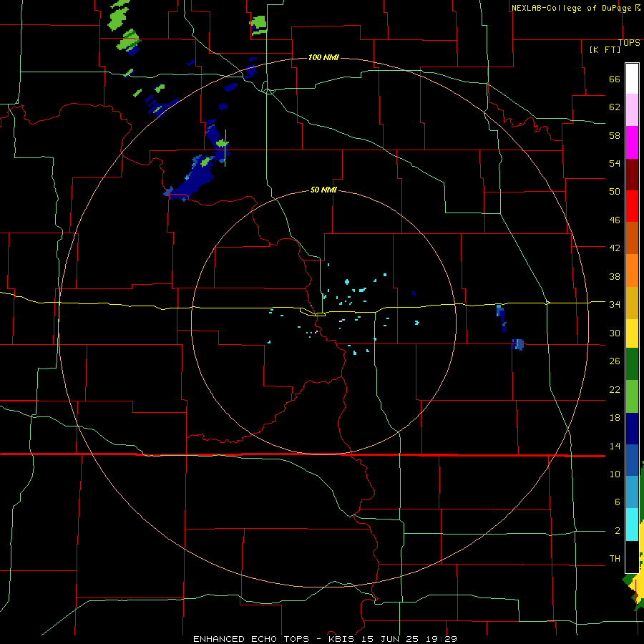Click the "42" legend value
644x644 pixels.
[x=615, y=248]
